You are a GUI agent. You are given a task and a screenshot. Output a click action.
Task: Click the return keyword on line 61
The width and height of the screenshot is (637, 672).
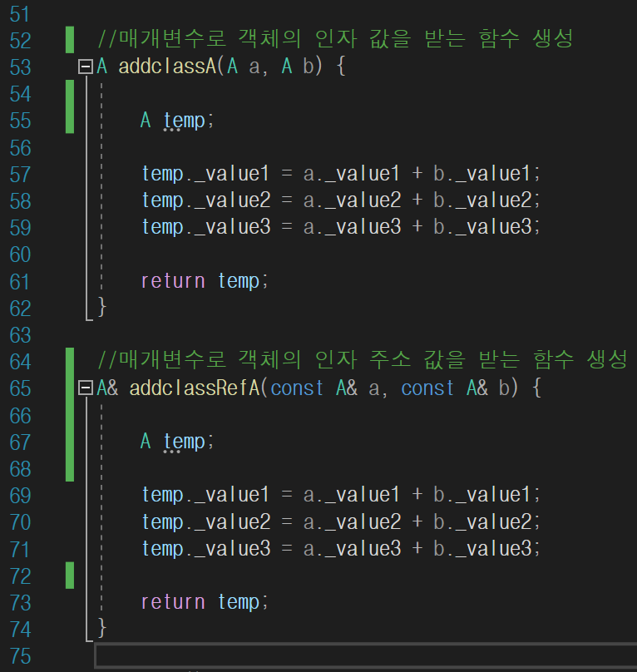[173, 281]
